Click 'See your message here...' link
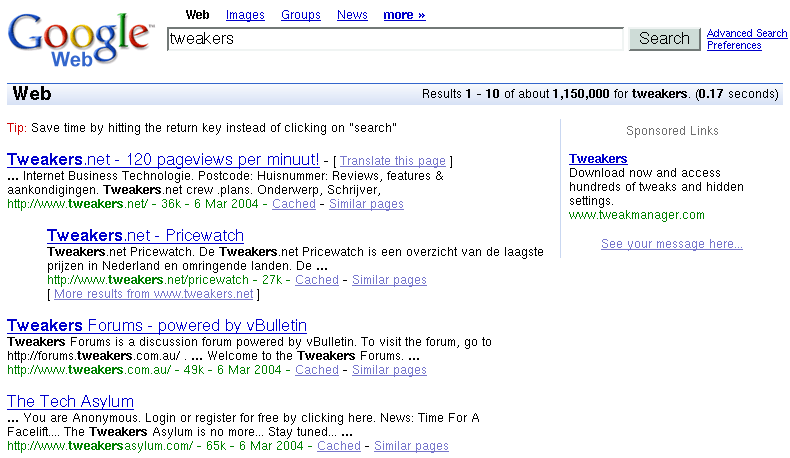Viewport: 790px width, 458px height. pyautogui.click(x=672, y=244)
